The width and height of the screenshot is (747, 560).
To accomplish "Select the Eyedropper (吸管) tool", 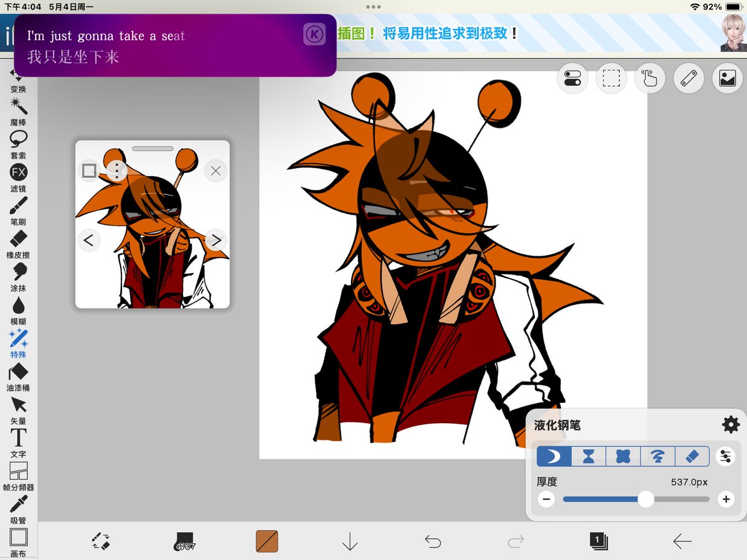I will point(18,510).
